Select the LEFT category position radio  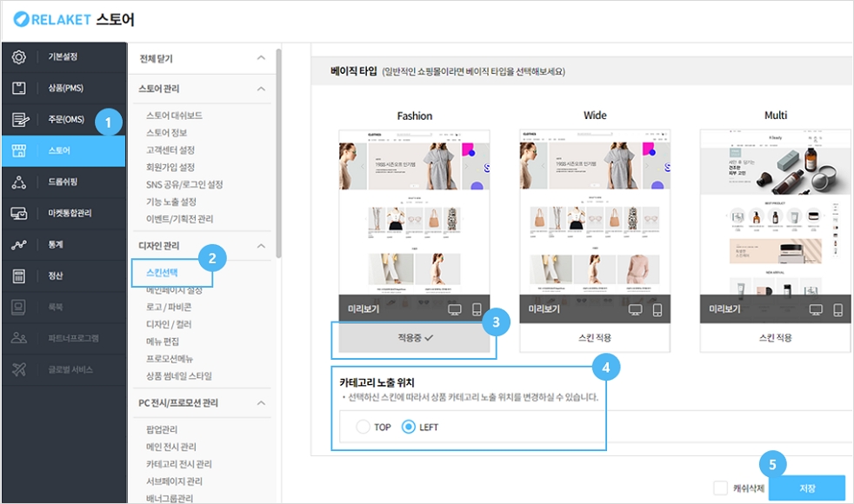407,428
